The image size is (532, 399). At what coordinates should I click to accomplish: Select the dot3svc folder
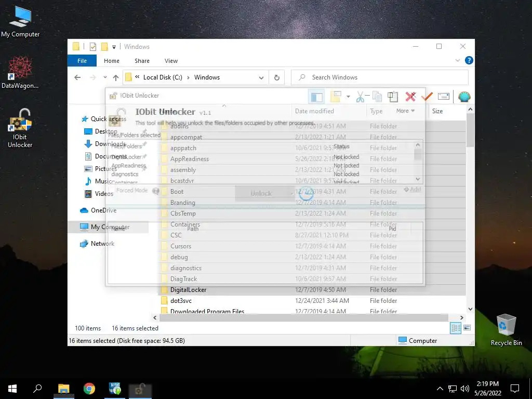click(x=181, y=301)
